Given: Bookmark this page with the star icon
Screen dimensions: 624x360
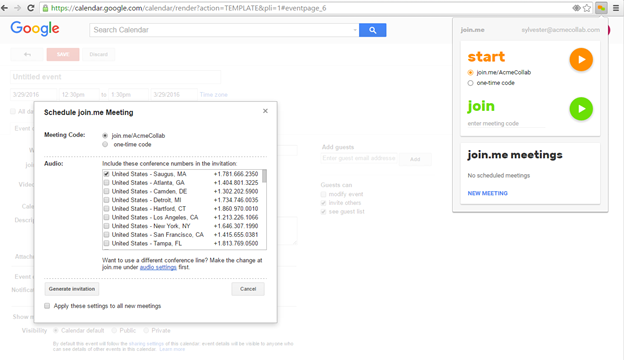Looking at the screenshot, I should pyautogui.click(x=587, y=8).
